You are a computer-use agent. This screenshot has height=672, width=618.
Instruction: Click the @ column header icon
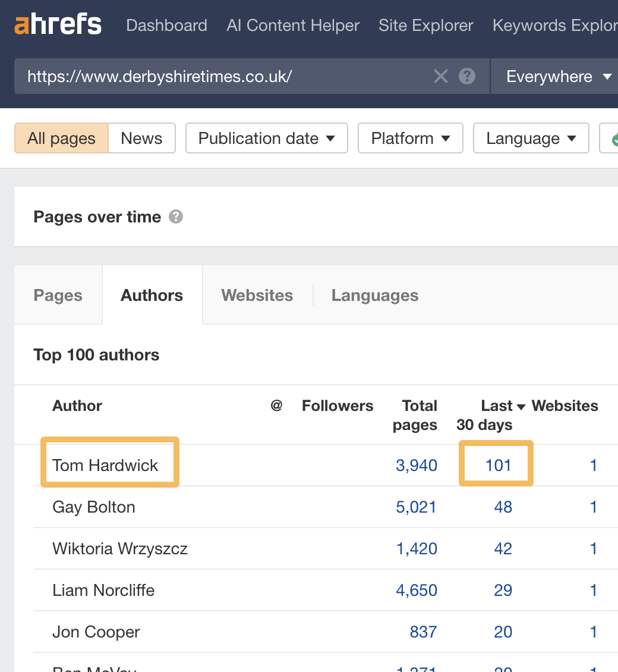(276, 406)
